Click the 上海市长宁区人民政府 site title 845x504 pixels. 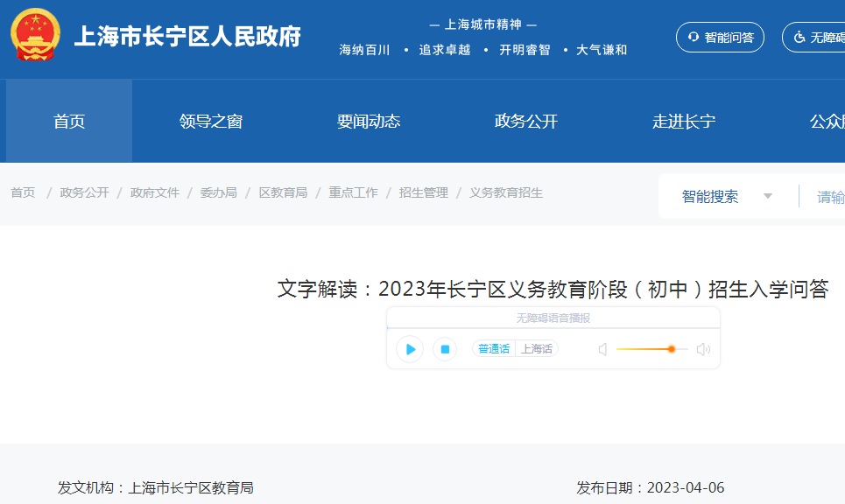(x=187, y=37)
